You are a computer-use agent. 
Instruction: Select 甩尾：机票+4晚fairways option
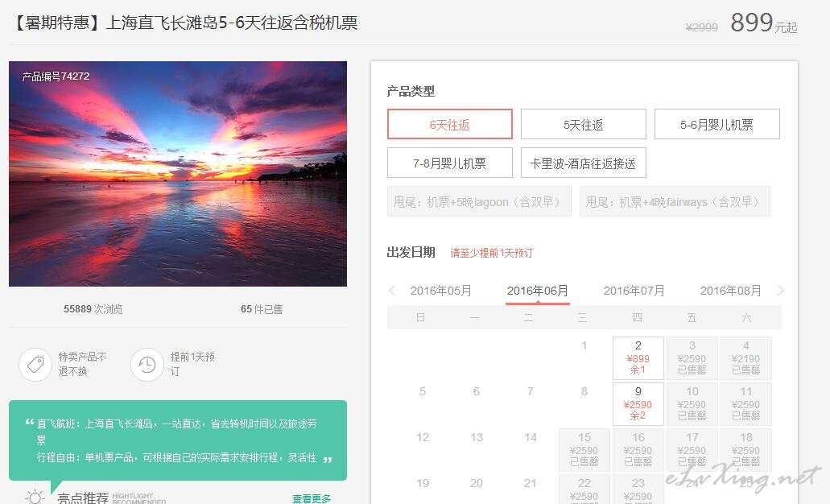(x=675, y=202)
